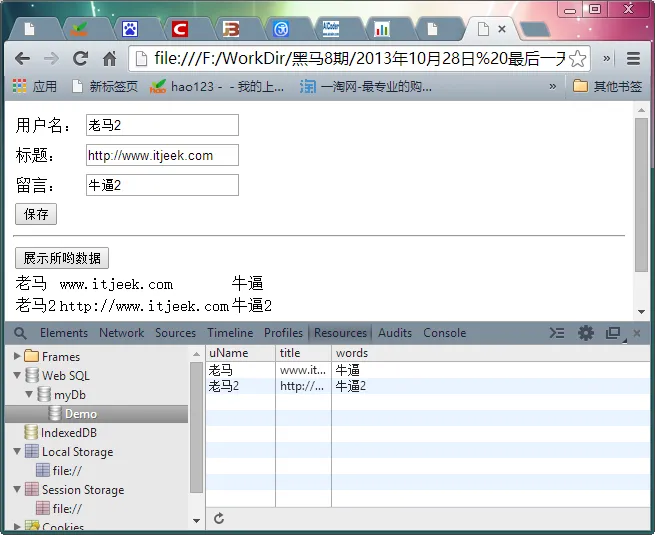Open the 其他书签 bookmarks folder
The image size is (655, 535).
[x=608, y=87]
